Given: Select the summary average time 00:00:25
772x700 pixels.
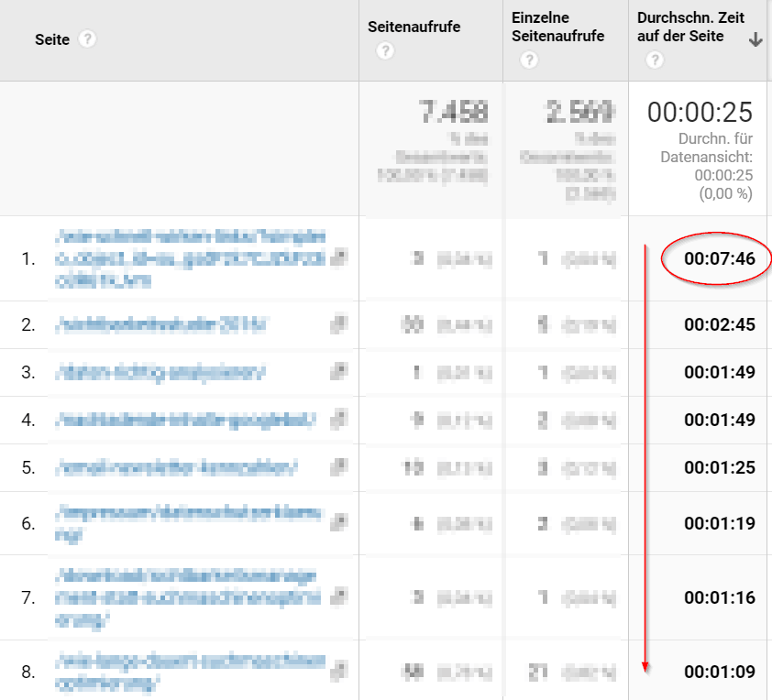Looking at the screenshot, I should (700, 112).
